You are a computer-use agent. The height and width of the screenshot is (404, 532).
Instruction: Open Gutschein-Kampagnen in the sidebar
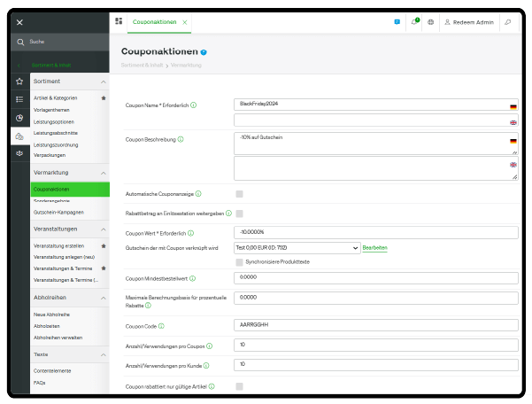pos(58,213)
